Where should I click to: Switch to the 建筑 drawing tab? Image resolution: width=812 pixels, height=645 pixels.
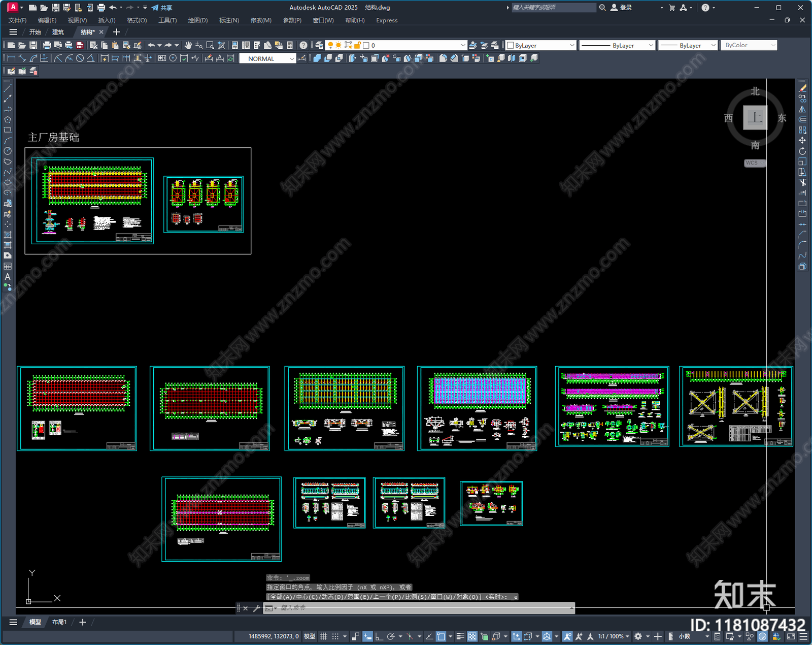coord(58,32)
